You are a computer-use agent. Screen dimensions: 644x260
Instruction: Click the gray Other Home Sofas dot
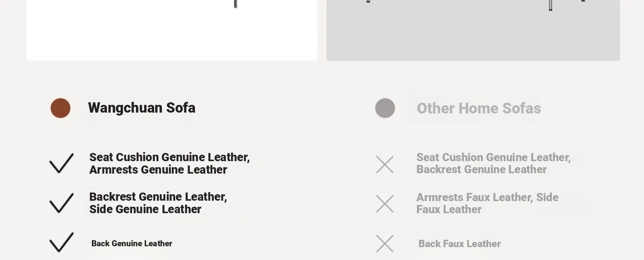(385, 108)
